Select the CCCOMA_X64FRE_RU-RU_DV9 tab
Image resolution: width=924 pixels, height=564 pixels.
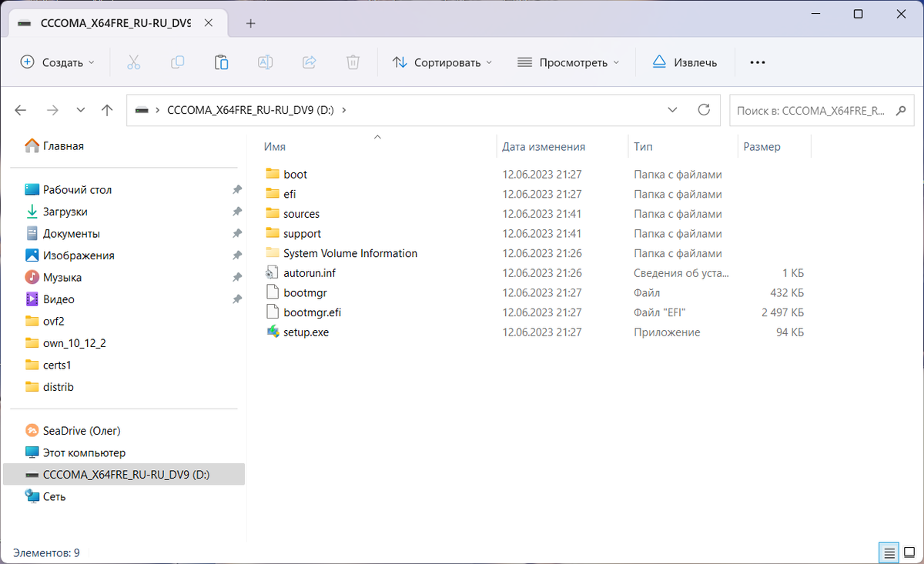click(x=108, y=23)
